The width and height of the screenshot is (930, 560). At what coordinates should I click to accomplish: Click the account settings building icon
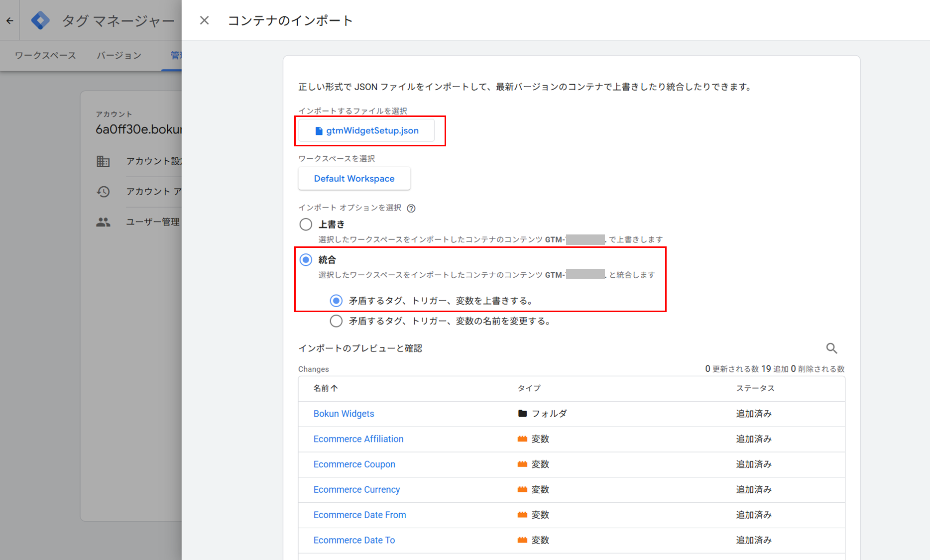(103, 161)
